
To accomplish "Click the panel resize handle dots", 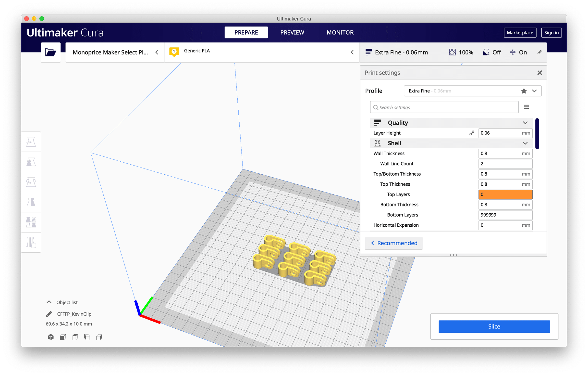I will pyautogui.click(x=453, y=255).
